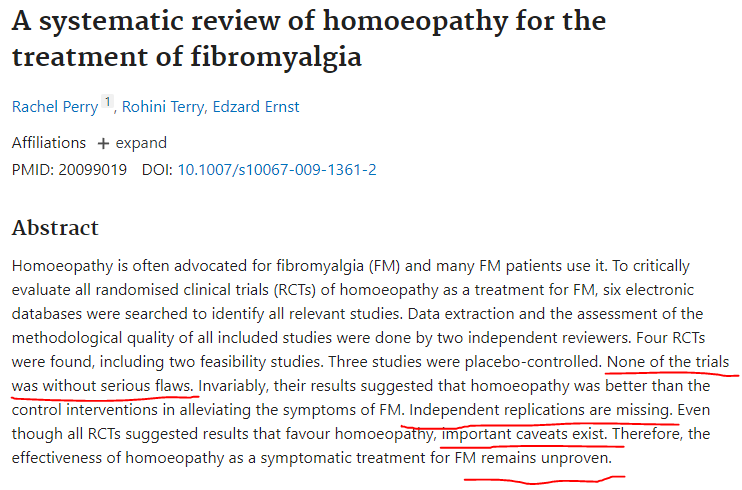This screenshot has height=490, width=742.
Task: Click the word "placebo-controlled" in the abstract
Action: pos(533,362)
